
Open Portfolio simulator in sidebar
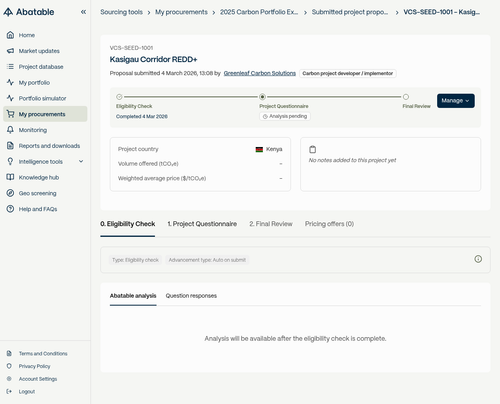(x=45, y=98)
